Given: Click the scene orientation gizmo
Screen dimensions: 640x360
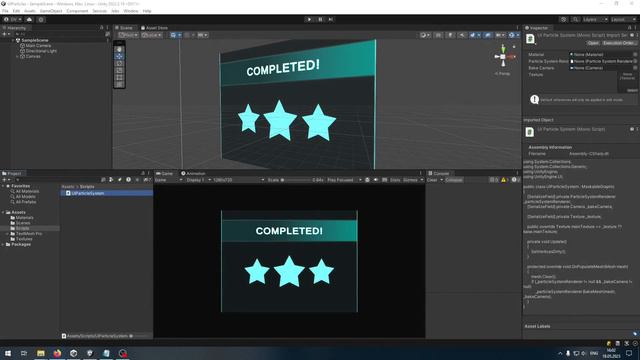Looking at the screenshot, I should [503, 57].
